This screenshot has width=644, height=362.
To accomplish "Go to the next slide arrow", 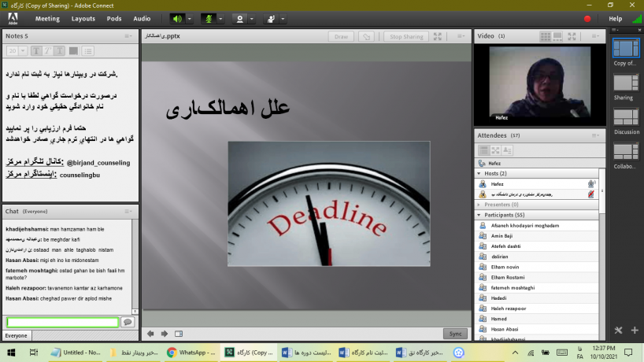I will point(165,334).
